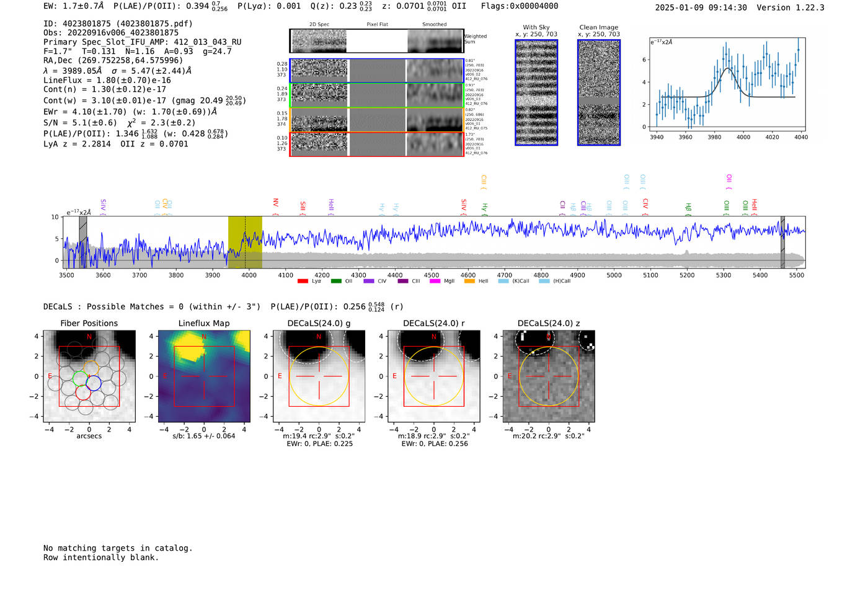Screen dimensions: 868x591
Task: Click the (K)CaII legend swatch
Action: click(x=503, y=281)
